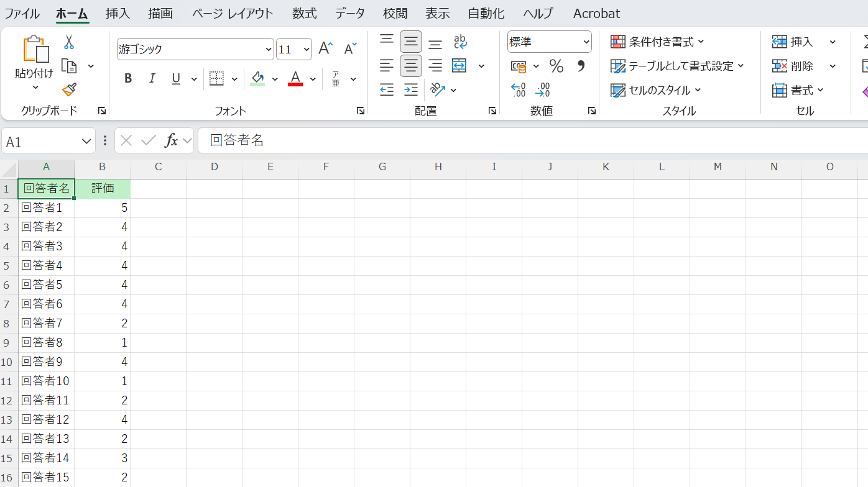Click the increase decimal places icon
868x487 pixels.
tap(518, 90)
